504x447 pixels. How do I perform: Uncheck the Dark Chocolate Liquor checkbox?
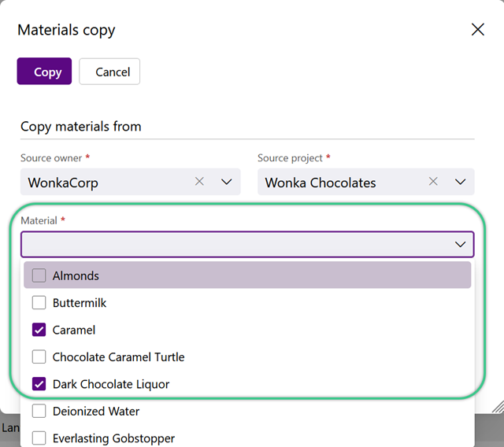point(39,384)
